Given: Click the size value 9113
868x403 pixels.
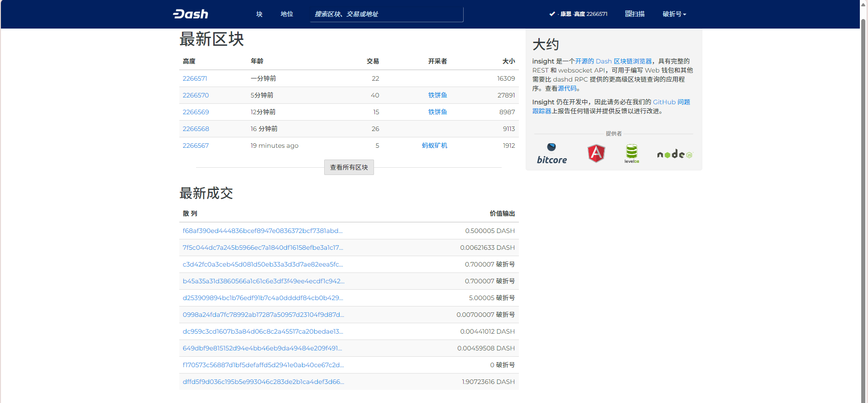Looking at the screenshot, I should [509, 129].
